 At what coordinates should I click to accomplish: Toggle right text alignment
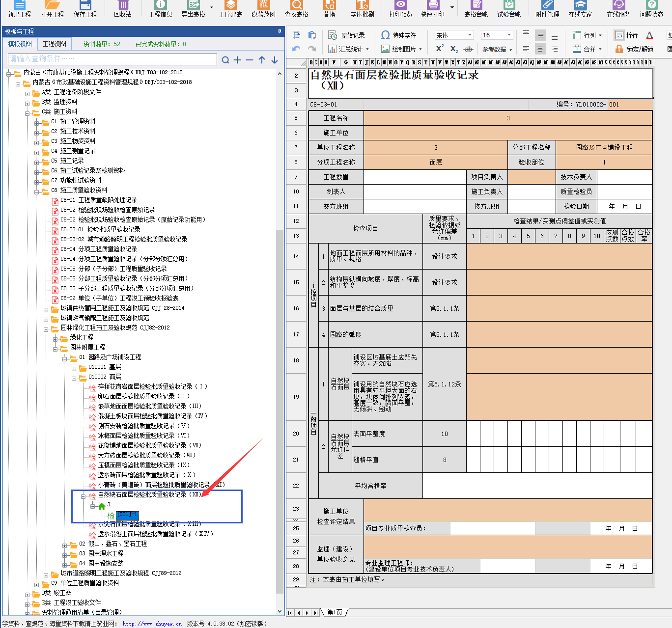[555, 49]
